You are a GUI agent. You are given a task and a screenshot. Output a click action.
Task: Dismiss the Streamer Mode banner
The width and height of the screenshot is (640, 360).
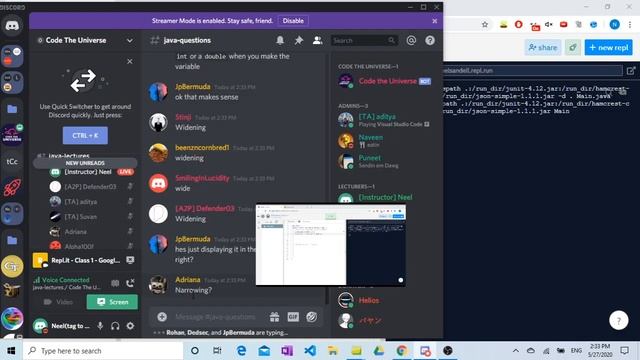pyautogui.click(x=435, y=21)
